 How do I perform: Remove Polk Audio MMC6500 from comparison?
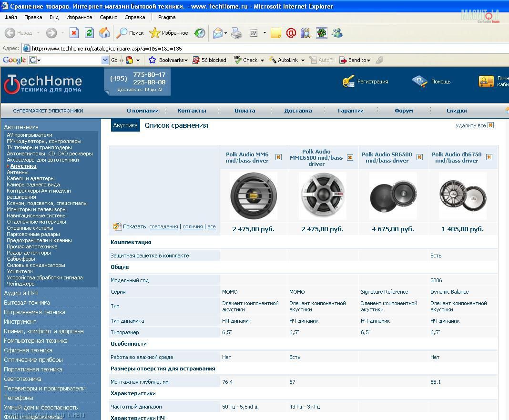(350, 157)
